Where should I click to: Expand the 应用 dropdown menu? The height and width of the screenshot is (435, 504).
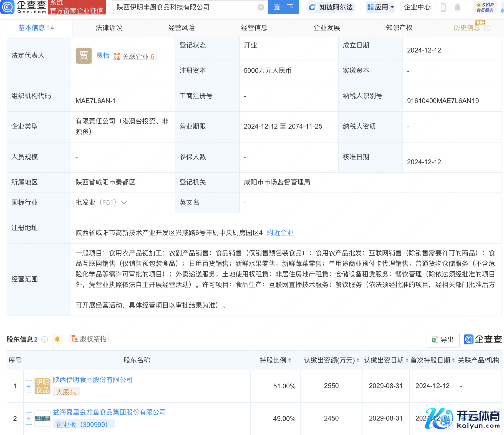(x=380, y=7)
